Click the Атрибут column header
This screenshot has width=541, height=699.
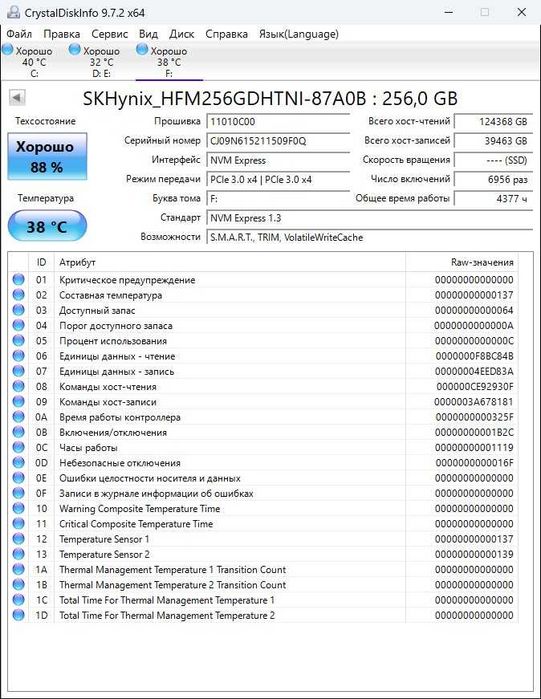pyautogui.click(x=230, y=262)
